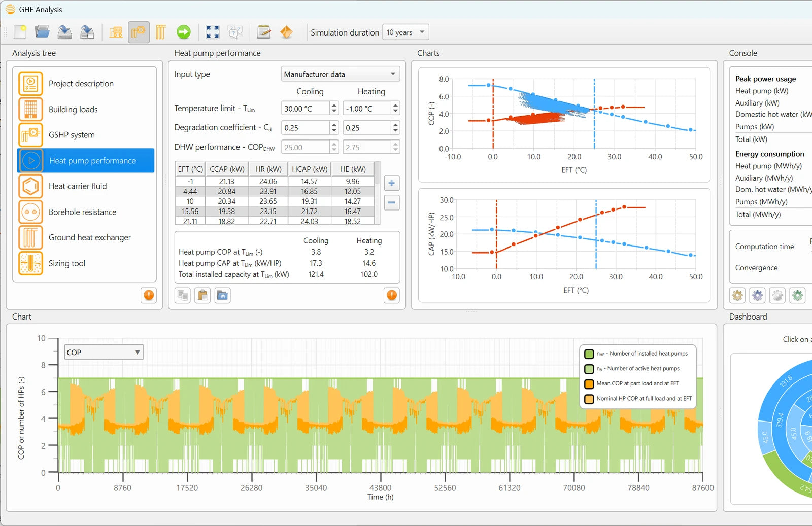
Task: Click the COP versus EFT chart
Action: pyautogui.click(x=564, y=125)
